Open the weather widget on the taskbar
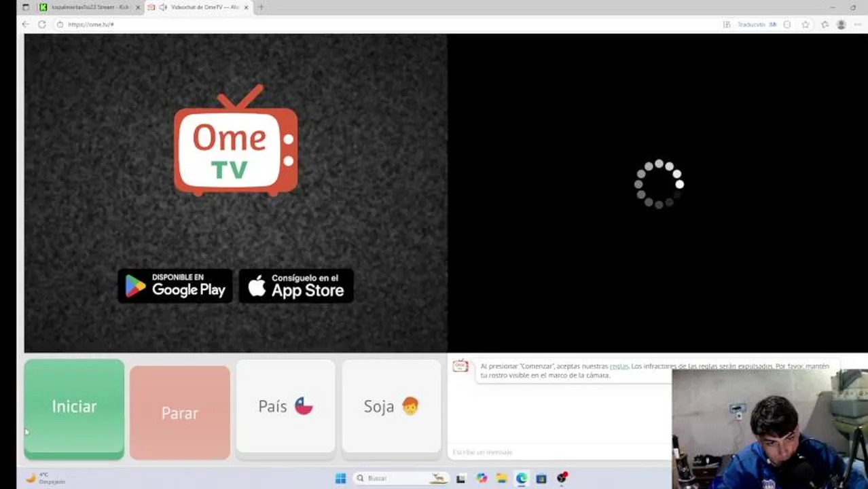Screen dimensions: 868x489 pos(46,478)
